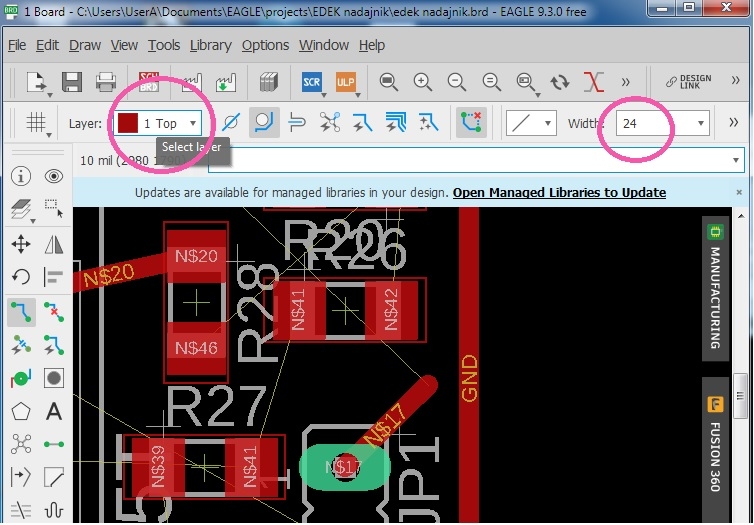
Task: Run a script via SCR icon
Action: (312, 82)
